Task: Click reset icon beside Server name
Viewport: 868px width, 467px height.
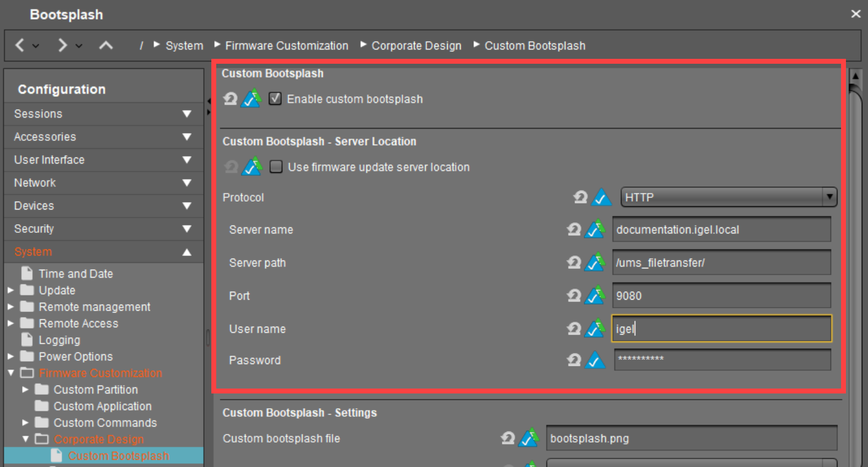Action: click(x=574, y=229)
